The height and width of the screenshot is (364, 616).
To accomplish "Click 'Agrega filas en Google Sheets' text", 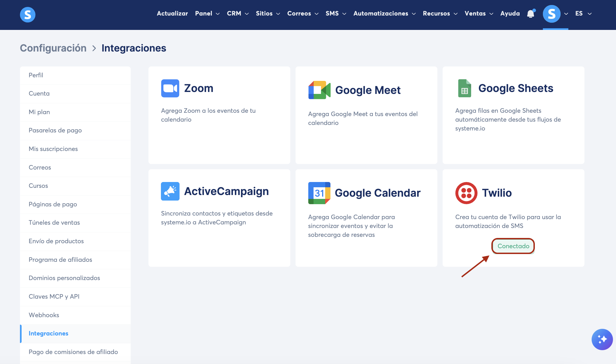I will coord(508,119).
